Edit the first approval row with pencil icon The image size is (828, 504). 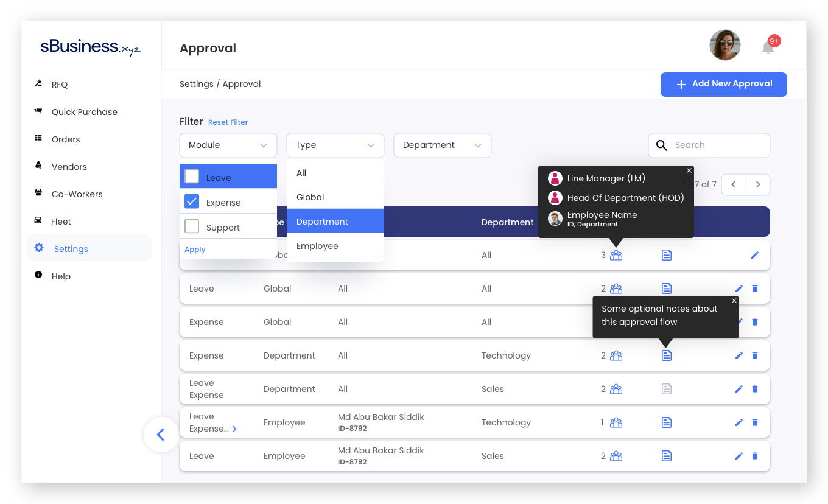pos(754,255)
